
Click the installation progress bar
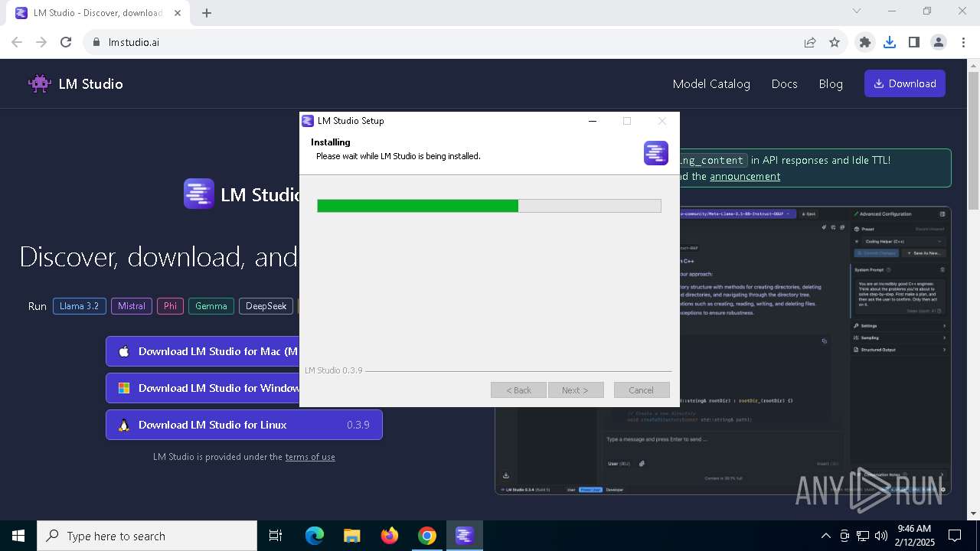pyautogui.click(x=489, y=206)
